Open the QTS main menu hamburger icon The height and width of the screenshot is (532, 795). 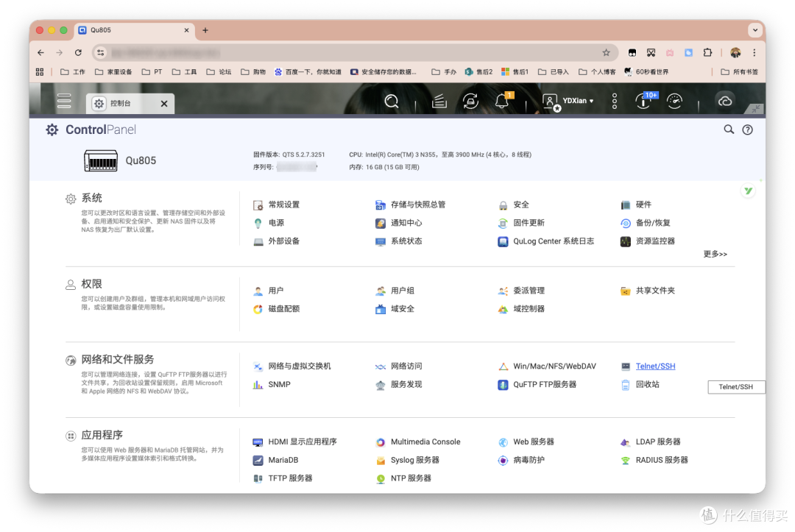pyautogui.click(x=64, y=102)
